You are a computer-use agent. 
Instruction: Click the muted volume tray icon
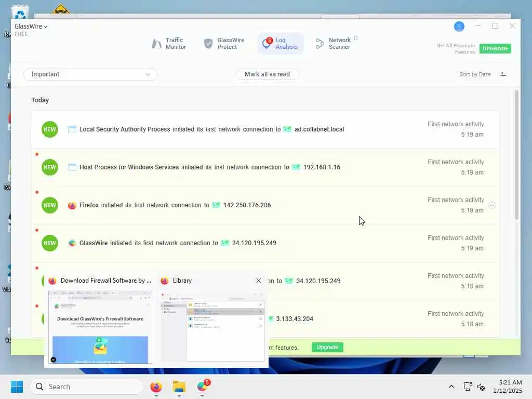tap(481, 387)
